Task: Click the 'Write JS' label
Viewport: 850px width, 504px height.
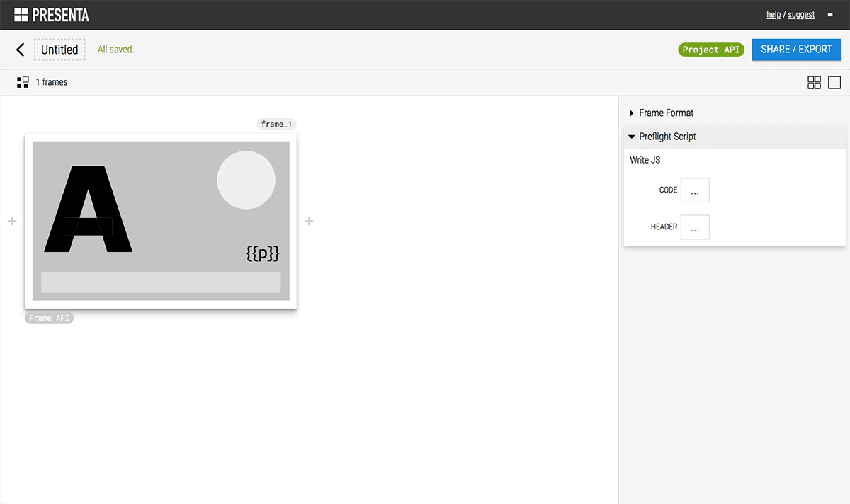Action: (645, 161)
